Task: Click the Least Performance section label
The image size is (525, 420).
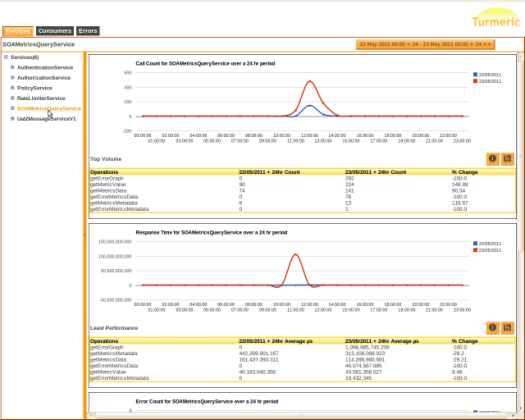Action: [114, 328]
